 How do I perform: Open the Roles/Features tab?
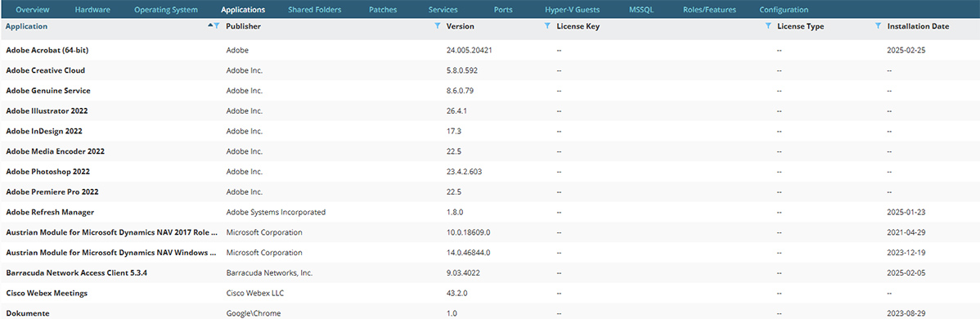[709, 10]
